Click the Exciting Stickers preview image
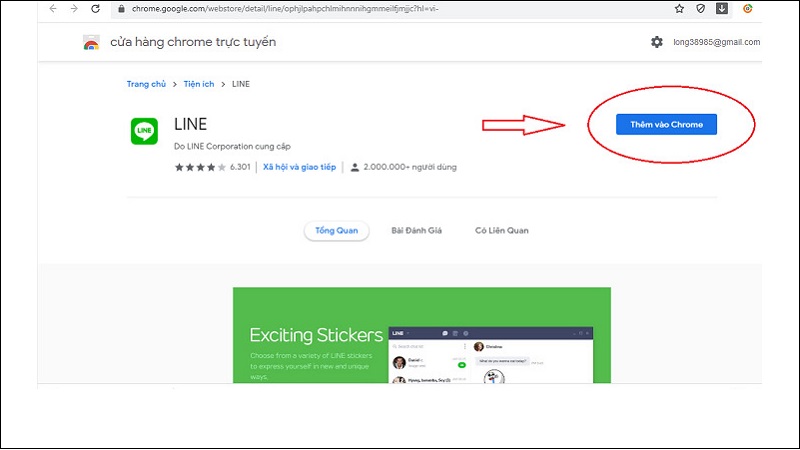The width and height of the screenshot is (800, 450). coord(422,335)
